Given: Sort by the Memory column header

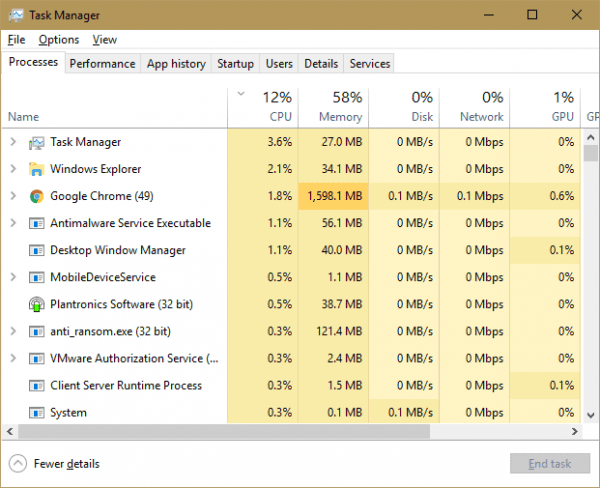Looking at the screenshot, I should coord(333,108).
